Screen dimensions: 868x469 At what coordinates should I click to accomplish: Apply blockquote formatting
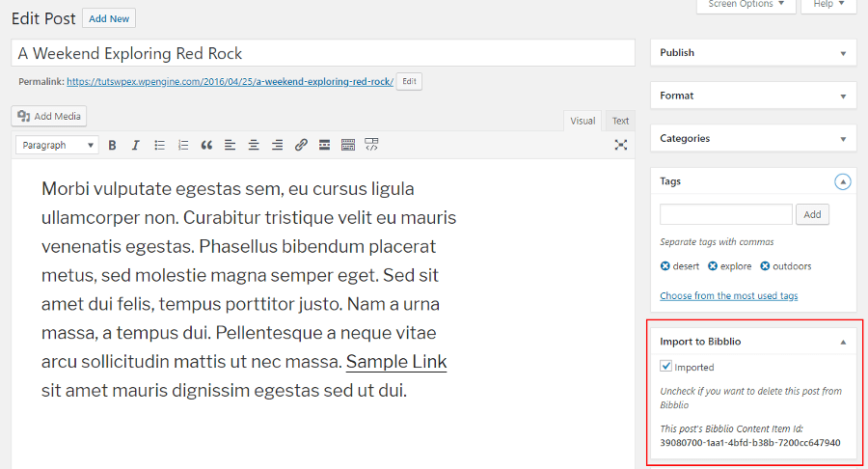(206, 145)
